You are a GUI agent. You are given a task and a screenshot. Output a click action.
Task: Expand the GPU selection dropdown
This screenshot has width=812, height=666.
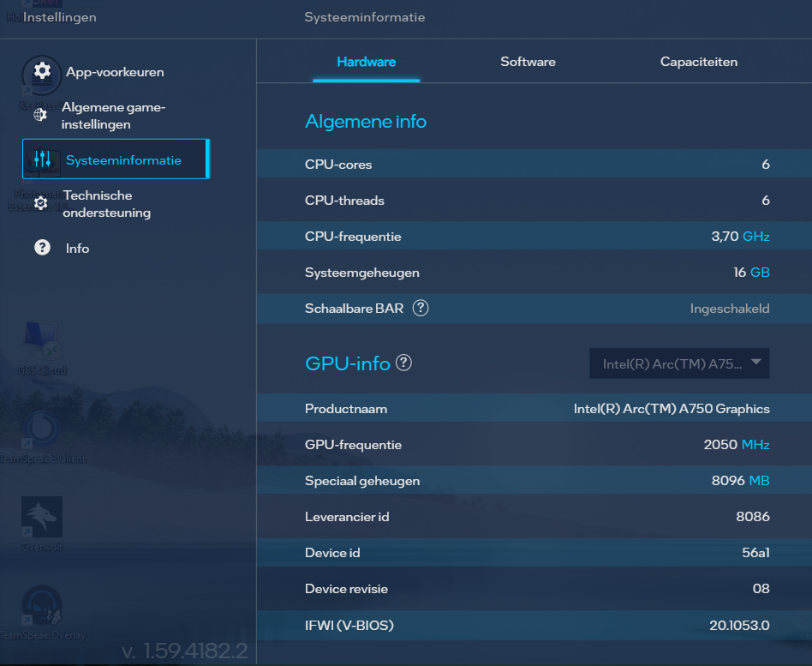click(x=679, y=363)
